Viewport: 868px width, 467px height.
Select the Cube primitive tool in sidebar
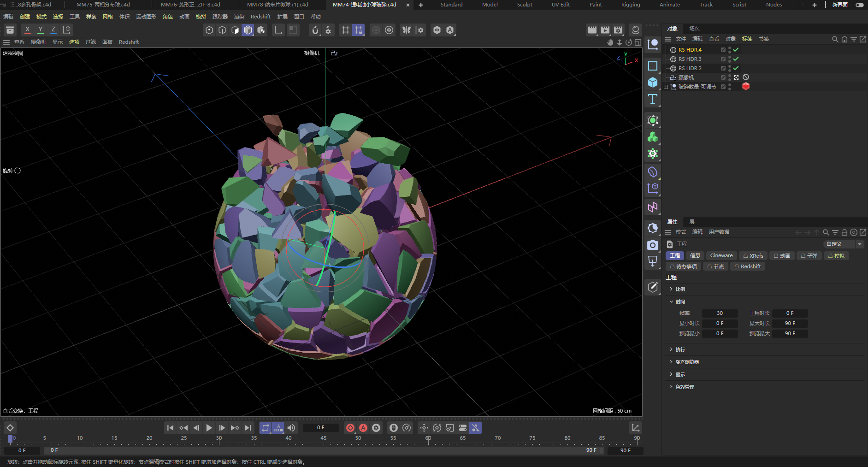point(653,83)
